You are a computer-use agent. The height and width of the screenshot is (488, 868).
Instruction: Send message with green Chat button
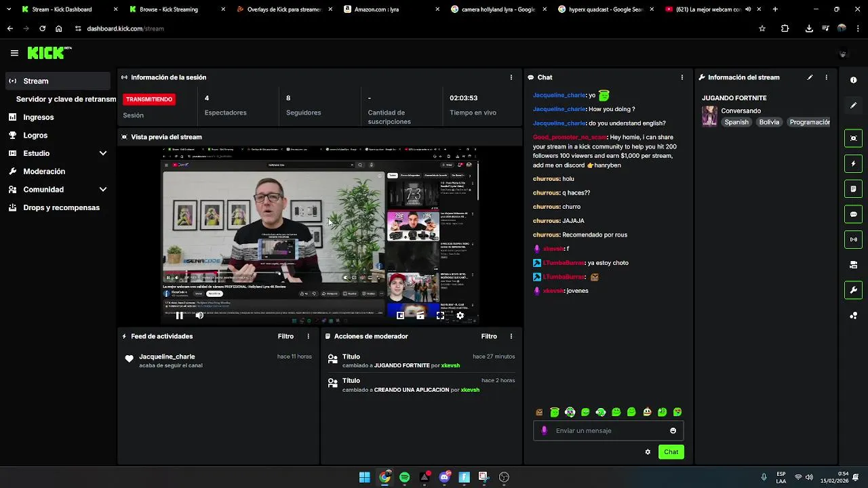click(x=671, y=452)
